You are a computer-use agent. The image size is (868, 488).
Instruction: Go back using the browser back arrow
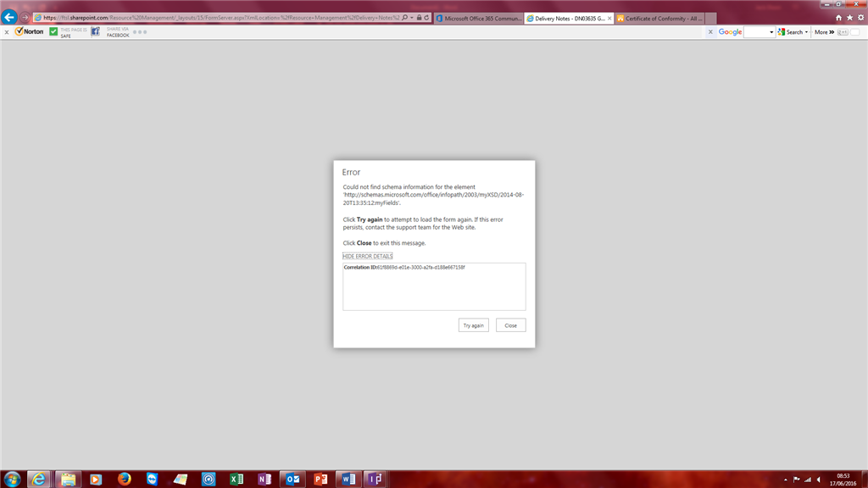point(8,17)
